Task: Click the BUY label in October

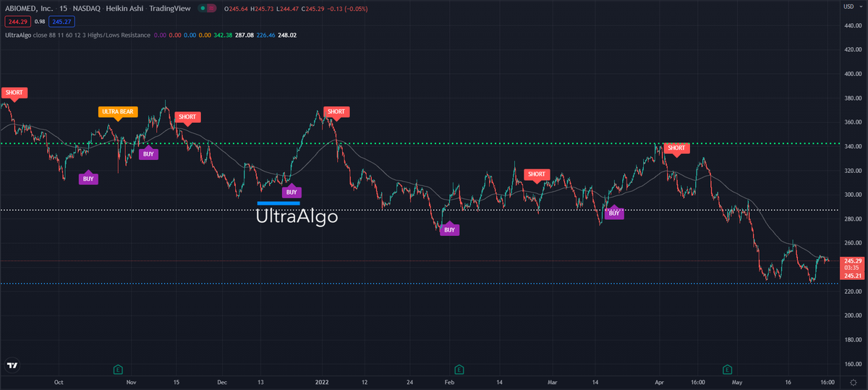Action: click(x=88, y=178)
